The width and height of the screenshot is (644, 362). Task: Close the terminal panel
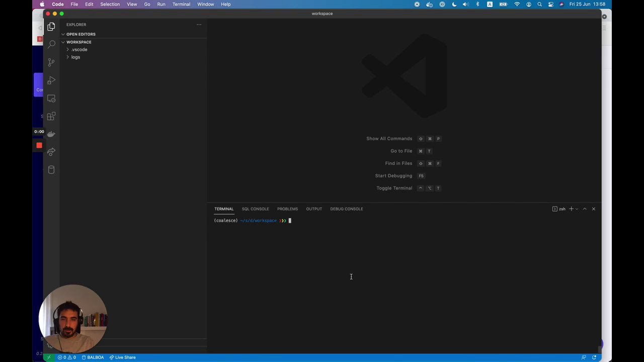point(594,209)
